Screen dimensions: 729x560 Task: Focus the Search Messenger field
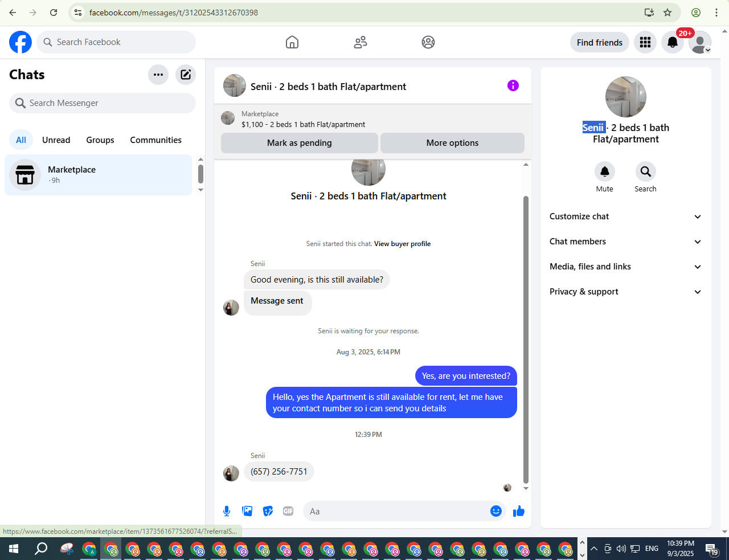tap(103, 103)
